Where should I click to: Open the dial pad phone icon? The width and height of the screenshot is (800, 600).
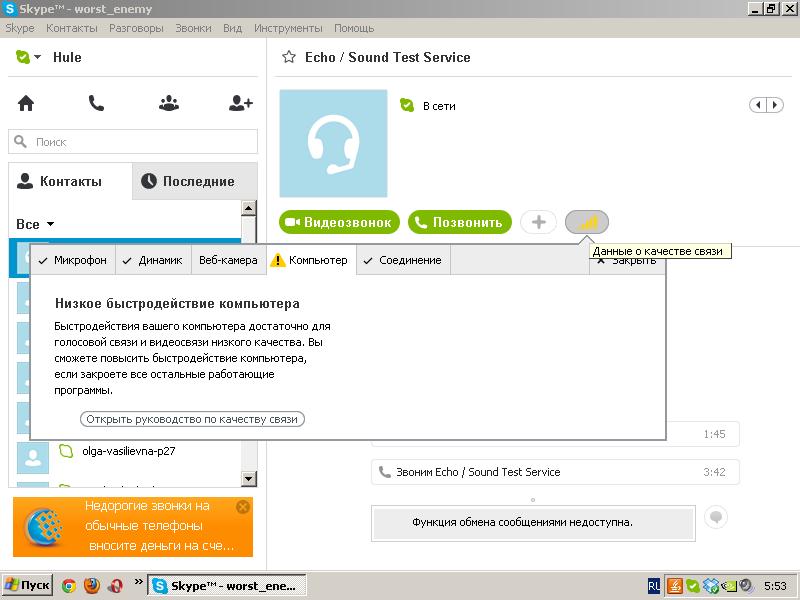click(x=96, y=103)
